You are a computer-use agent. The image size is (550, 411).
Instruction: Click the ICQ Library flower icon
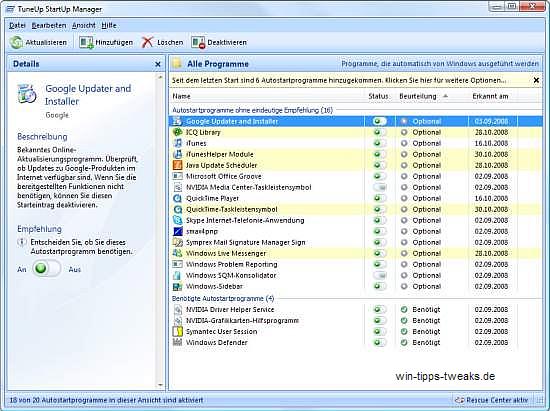[x=178, y=132]
